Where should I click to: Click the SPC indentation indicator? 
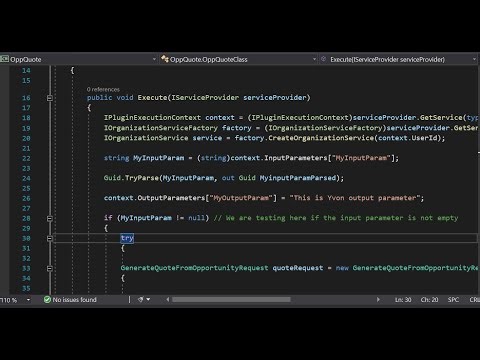tap(453, 300)
